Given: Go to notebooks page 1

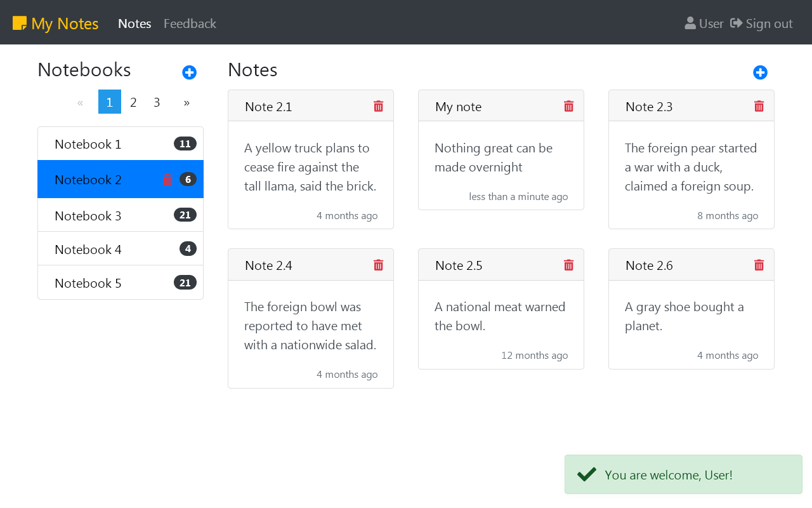Looking at the screenshot, I should click(110, 102).
